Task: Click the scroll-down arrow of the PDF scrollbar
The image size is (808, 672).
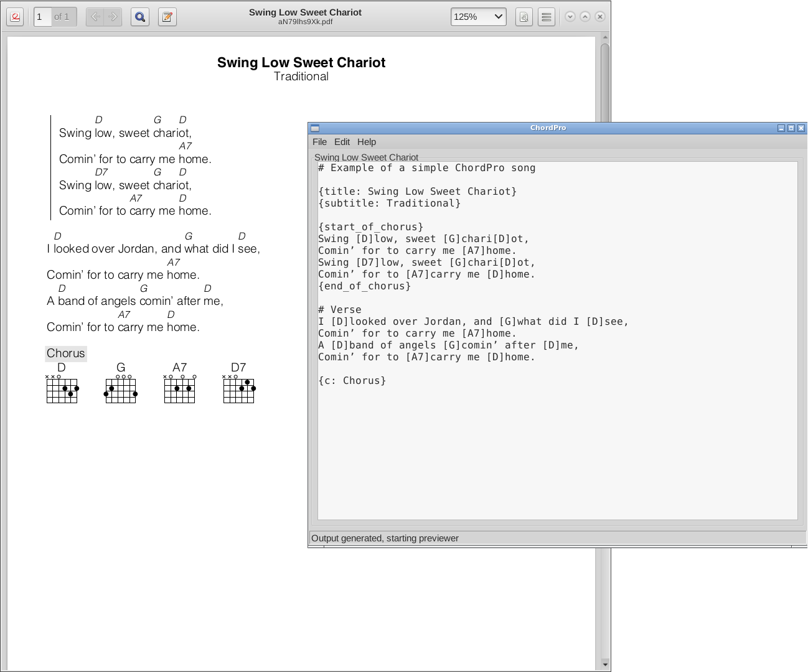Action: click(x=605, y=665)
